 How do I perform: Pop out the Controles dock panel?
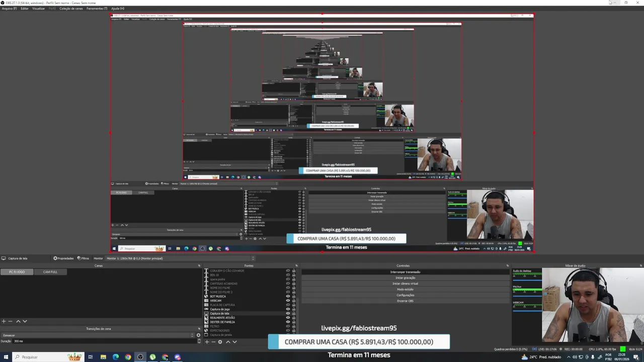coord(508,265)
